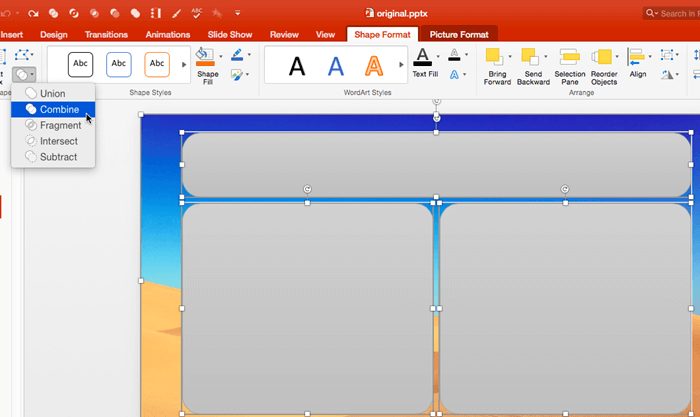Viewport: 700px width, 417px height.
Task: Click the Reorder Objects icon
Action: [602, 58]
